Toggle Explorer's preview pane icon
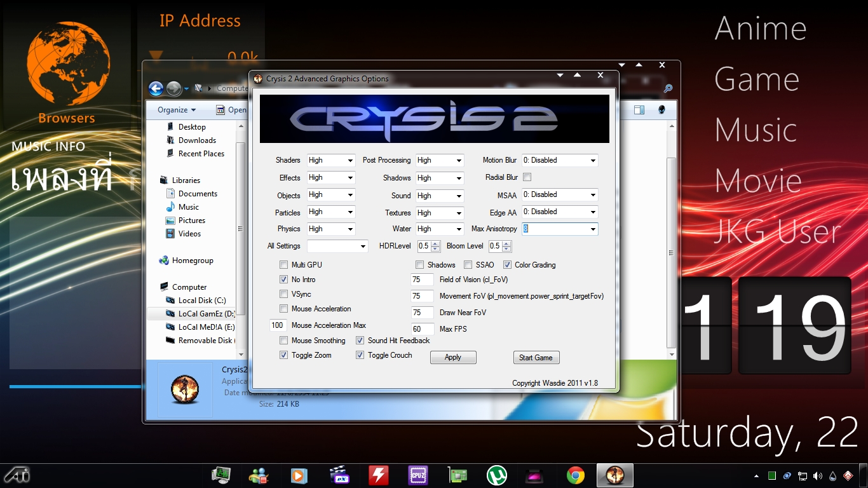The image size is (868, 488). click(x=639, y=110)
